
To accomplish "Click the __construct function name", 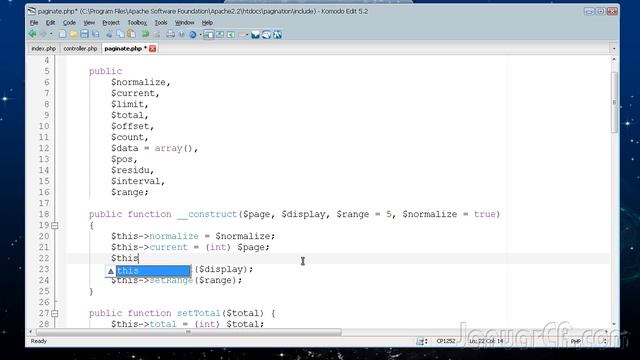I will tap(207, 214).
